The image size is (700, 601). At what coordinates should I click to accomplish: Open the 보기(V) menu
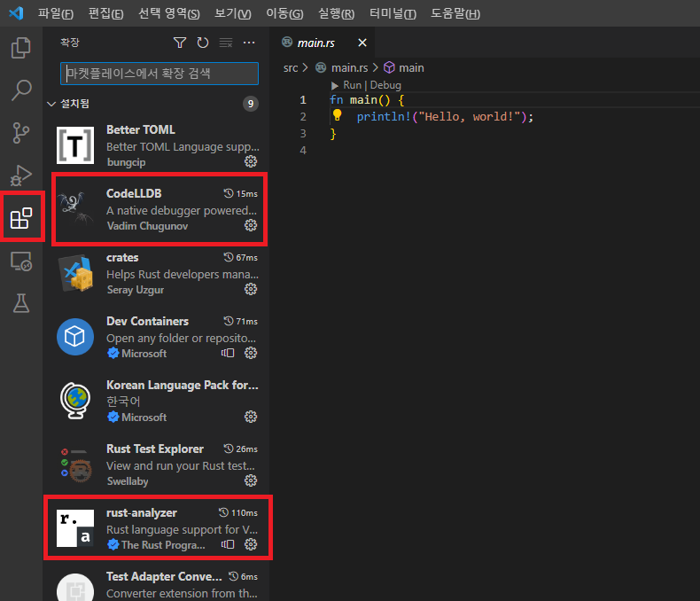[233, 13]
